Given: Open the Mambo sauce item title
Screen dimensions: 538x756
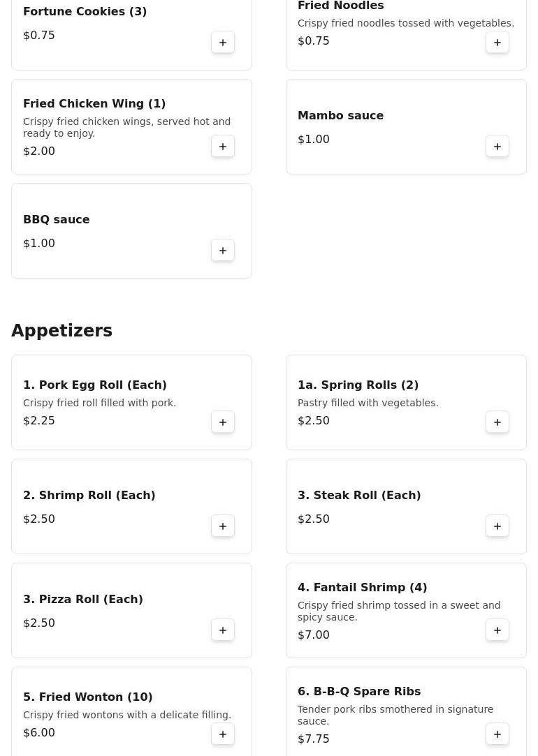Looking at the screenshot, I should tap(340, 116).
